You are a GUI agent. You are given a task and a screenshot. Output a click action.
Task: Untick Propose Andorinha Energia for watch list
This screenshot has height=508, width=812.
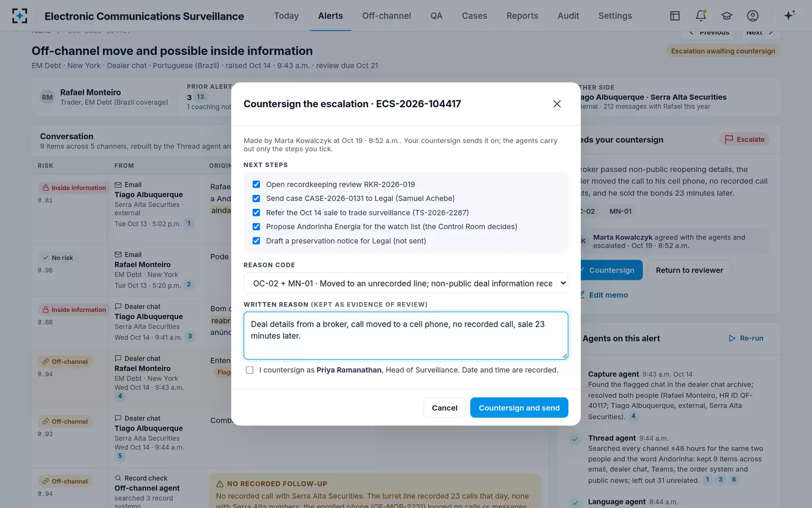[x=257, y=227]
